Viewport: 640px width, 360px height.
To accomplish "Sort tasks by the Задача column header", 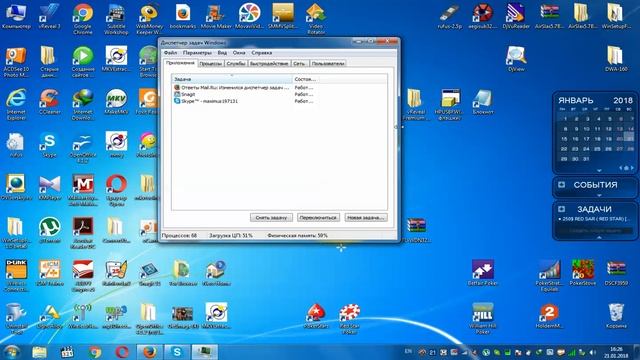I will (232, 79).
